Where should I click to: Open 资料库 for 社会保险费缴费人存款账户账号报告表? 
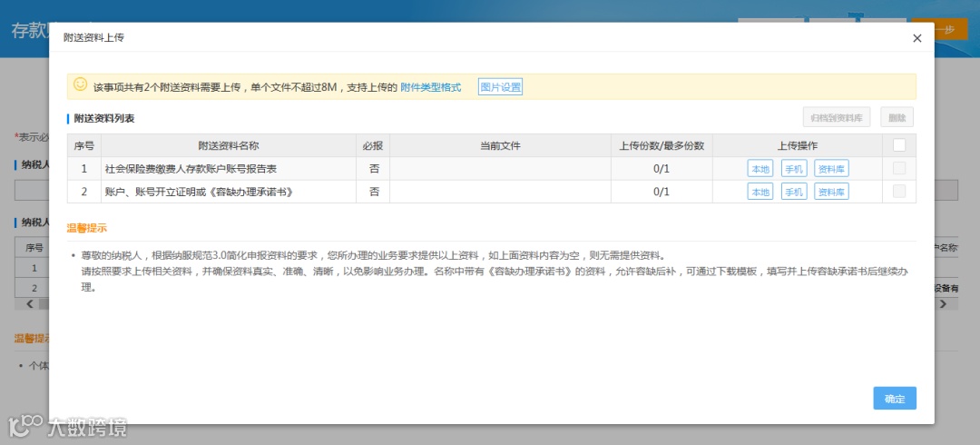(831, 169)
